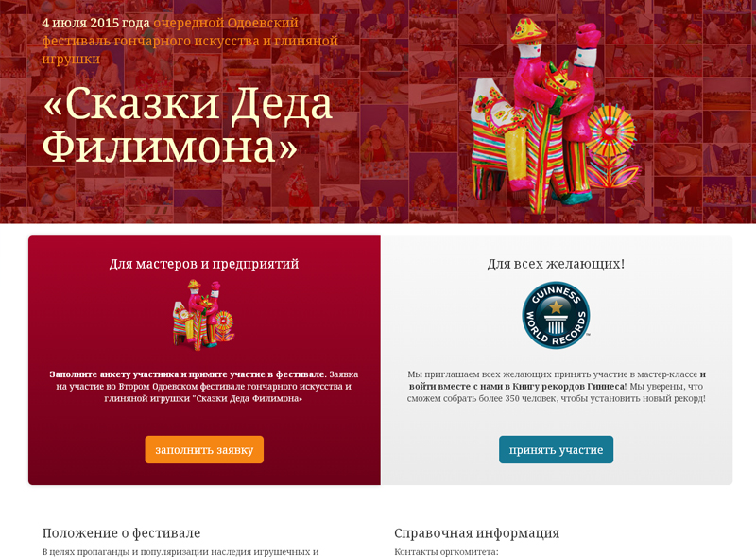Click the sunflower-shaped clay ornament in the banner
Image resolution: width=756 pixels, height=557 pixels.
[x=610, y=131]
